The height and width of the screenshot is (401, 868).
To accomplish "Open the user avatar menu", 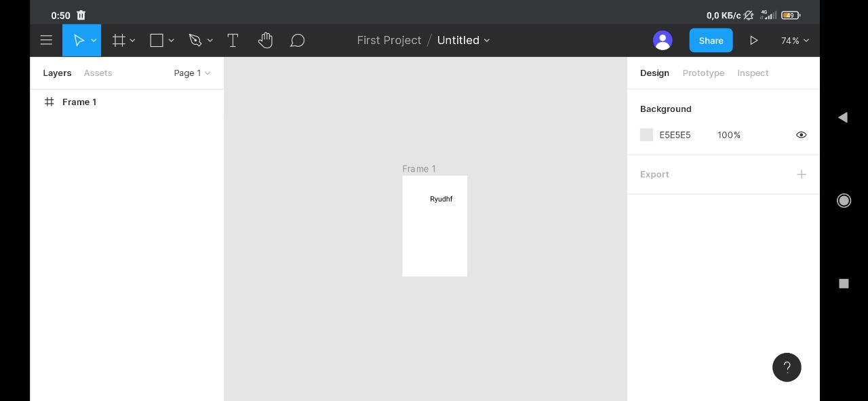I will pos(663,41).
